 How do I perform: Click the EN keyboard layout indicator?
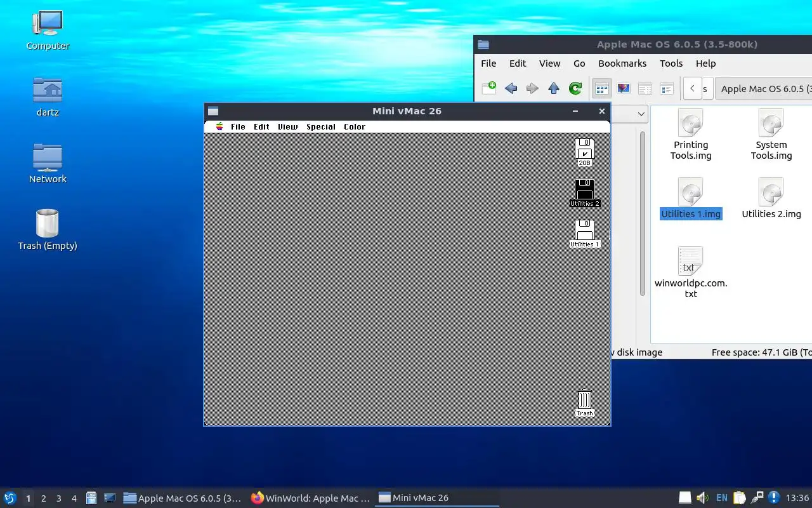722,498
